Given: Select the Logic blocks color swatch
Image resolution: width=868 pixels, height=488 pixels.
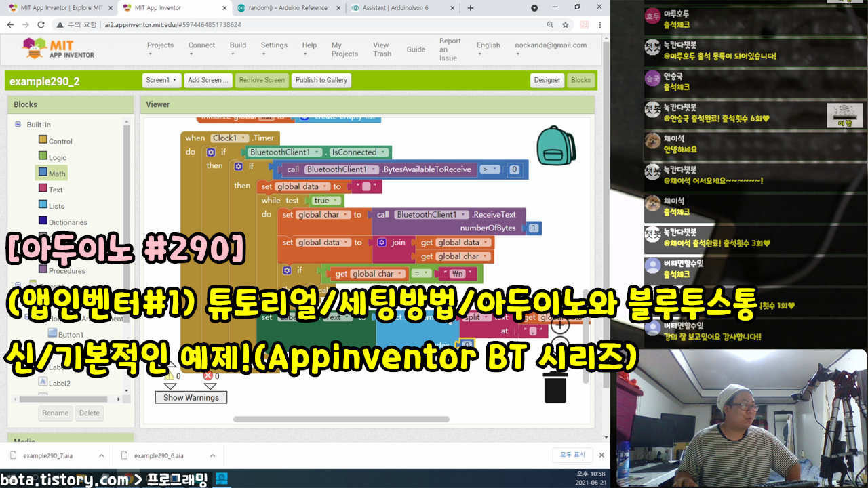Looking at the screenshot, I should [x=43, y=156].
